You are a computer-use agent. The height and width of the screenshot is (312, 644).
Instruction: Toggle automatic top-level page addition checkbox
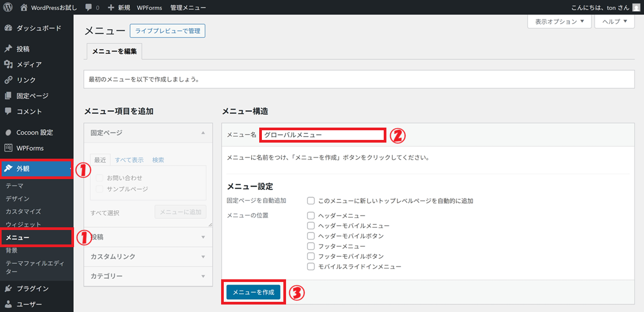pyautogui.click(x=311, y=201)
